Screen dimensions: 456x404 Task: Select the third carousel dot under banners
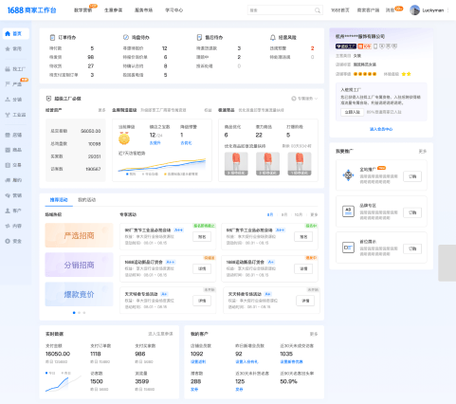point(84,313)
